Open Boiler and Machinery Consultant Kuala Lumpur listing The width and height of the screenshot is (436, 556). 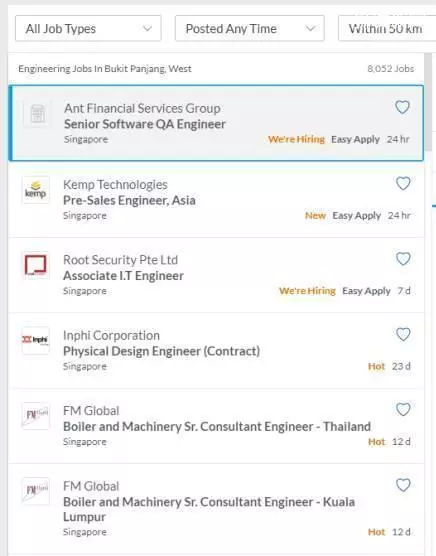(209, 509)
